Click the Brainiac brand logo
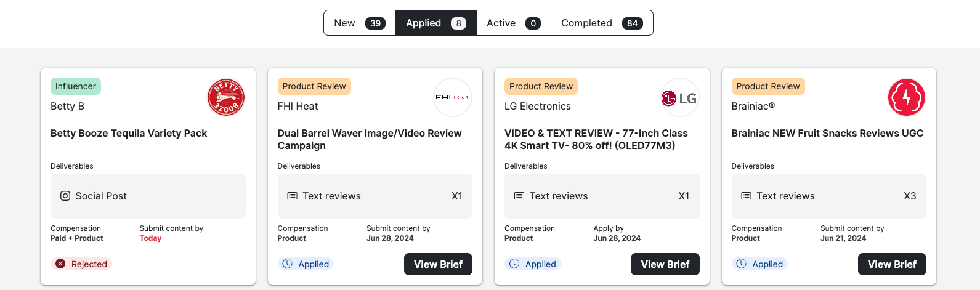 click(907, 97)
